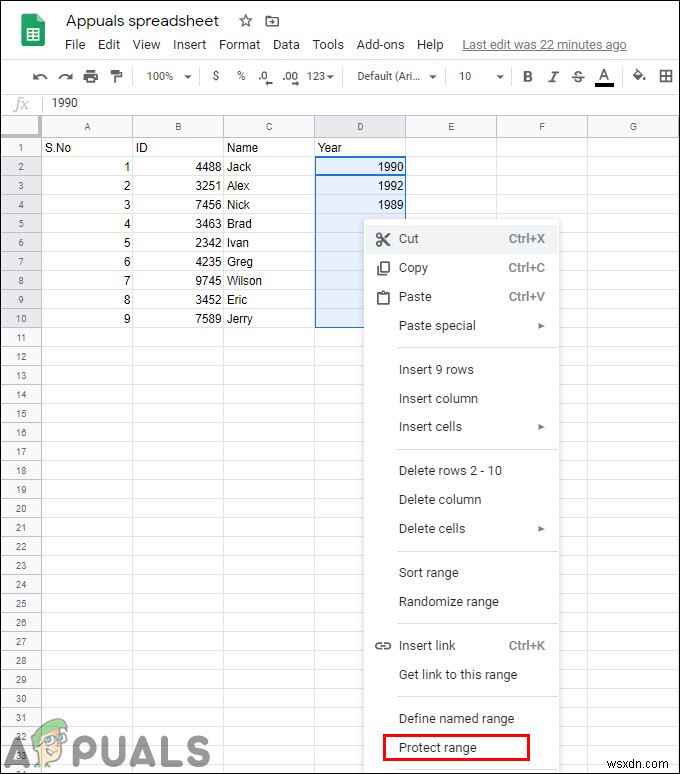
Task: Click the Print icon
Action: tap(91, 77)
